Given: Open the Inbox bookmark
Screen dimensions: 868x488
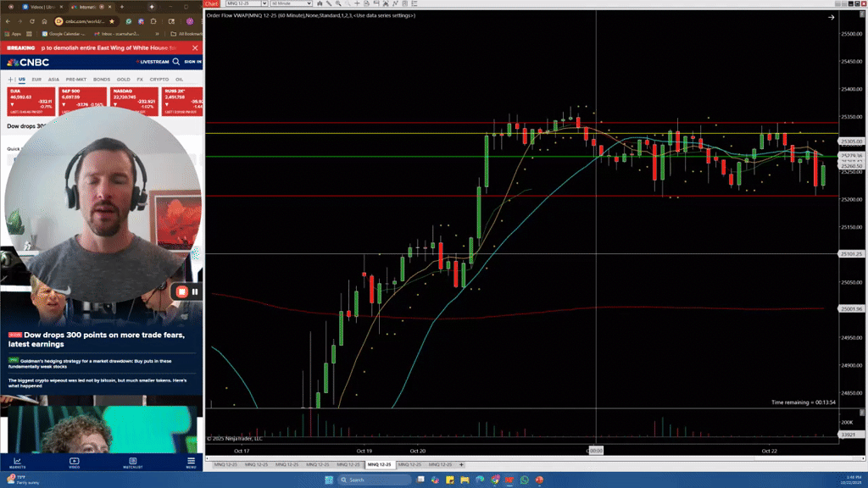Looking at the screenshot, I should (116, 34).
